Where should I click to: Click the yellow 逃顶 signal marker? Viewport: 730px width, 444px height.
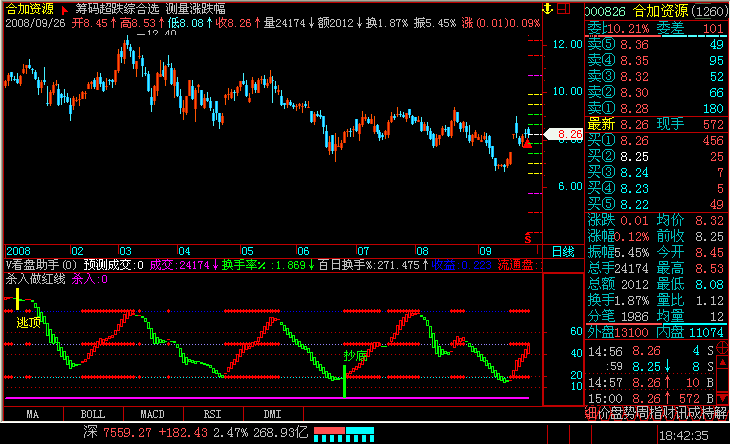click(x=28, y=322)
